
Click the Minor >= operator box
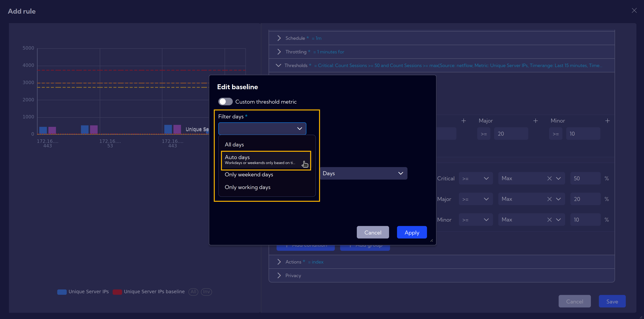pos(555,134)
